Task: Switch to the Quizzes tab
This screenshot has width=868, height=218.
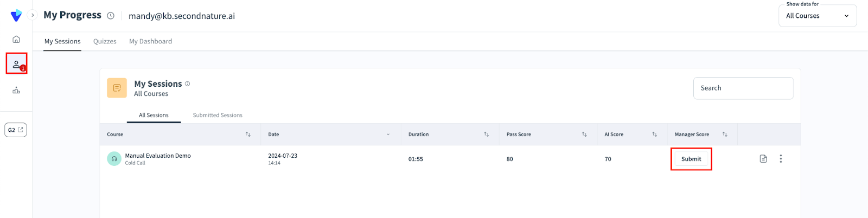Action: pyautogui.click(x=105, y=41)
